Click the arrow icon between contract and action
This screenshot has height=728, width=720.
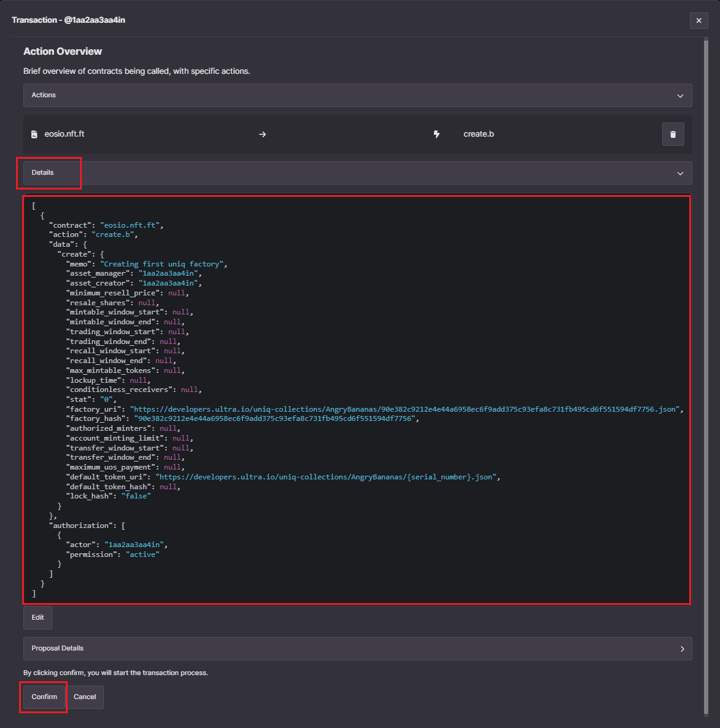pos(263,134)
